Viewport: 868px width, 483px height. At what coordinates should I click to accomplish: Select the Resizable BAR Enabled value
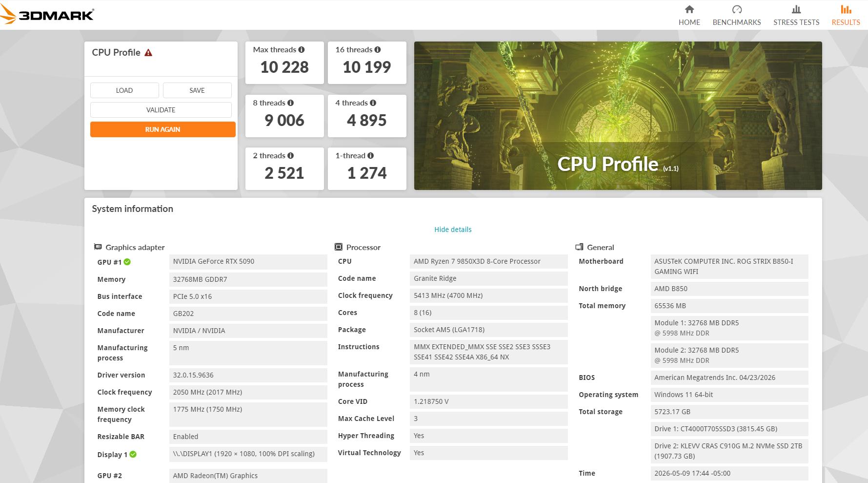[248, 437]
